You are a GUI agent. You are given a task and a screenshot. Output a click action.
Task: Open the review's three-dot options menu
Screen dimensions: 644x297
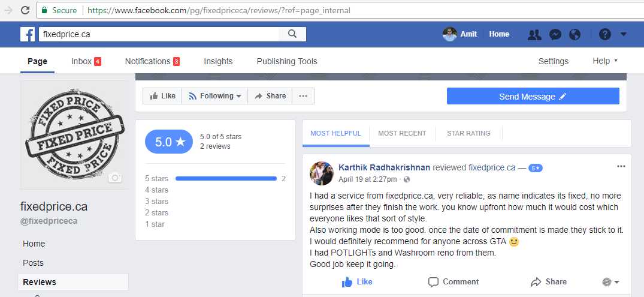click(x=621, y=166)
